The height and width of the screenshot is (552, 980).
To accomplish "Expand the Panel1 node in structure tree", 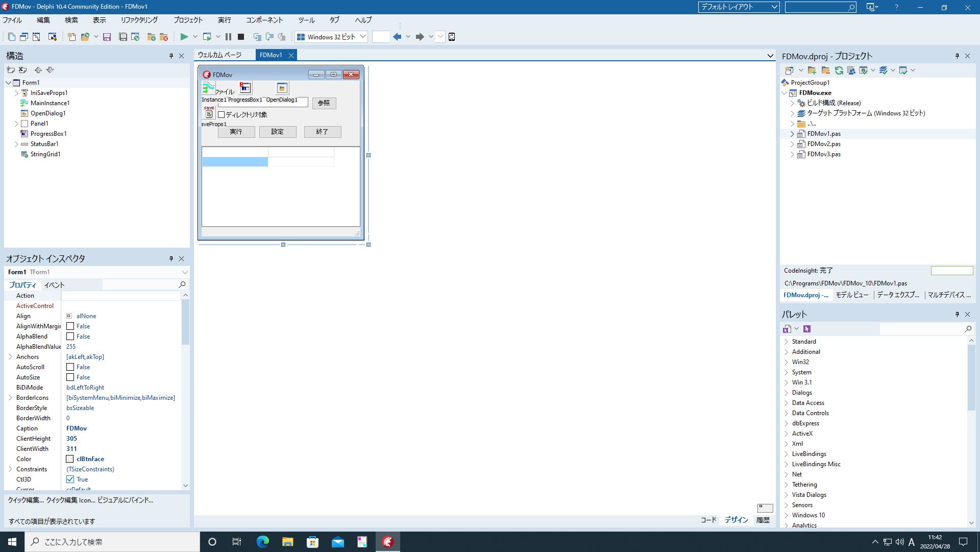I will tap(16, 124).
